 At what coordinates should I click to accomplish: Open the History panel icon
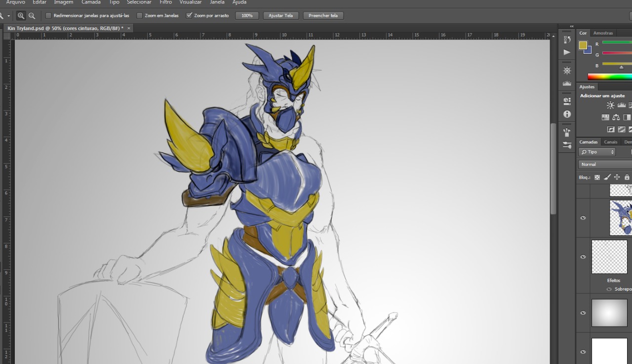(x=567, y=39)
